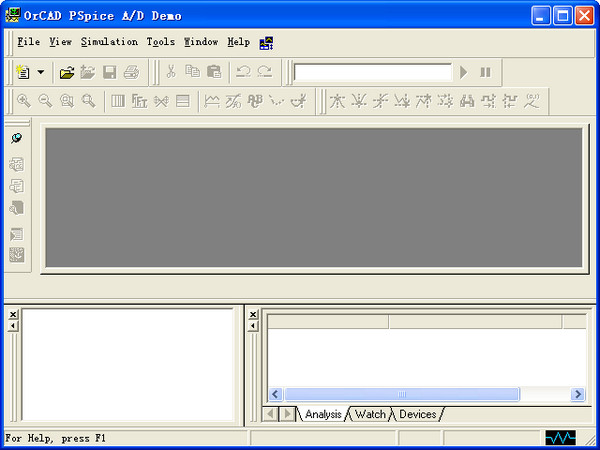Click the Run simulation play button

tap(464, 72)
